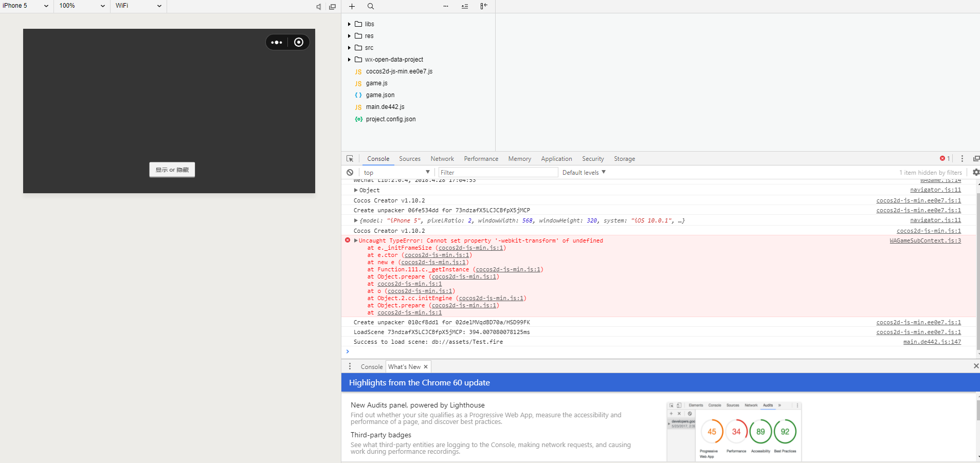Expand the iPhone 5 model object log
Viewport: 980px width, 463px height.
click(356, 220)
